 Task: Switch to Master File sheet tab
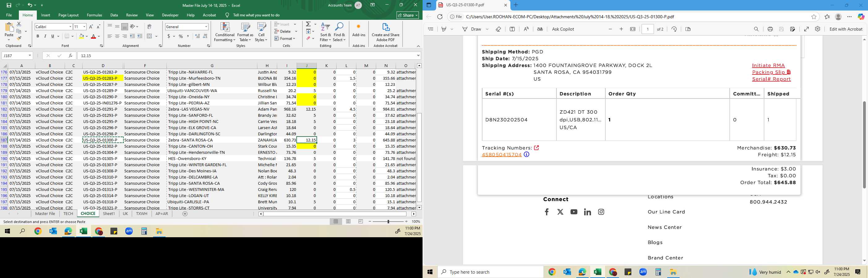pyautogui.click(x=45, y=214)
